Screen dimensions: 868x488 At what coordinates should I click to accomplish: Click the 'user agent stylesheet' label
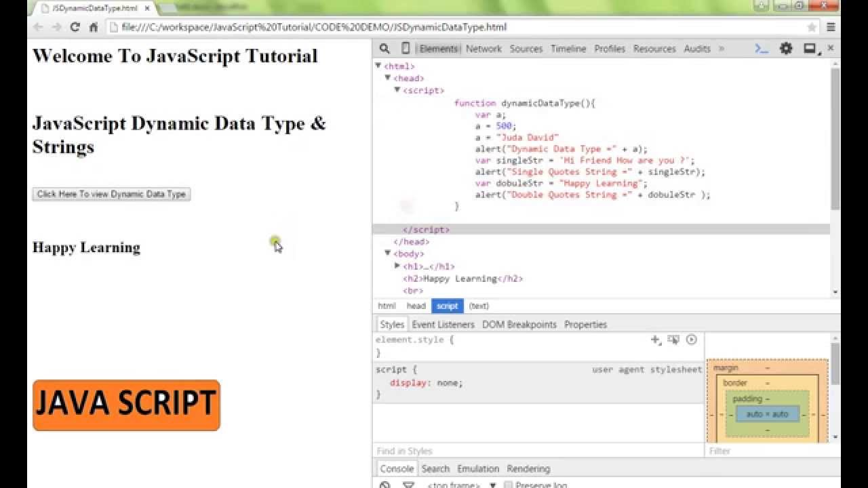[x=647, y=369]
